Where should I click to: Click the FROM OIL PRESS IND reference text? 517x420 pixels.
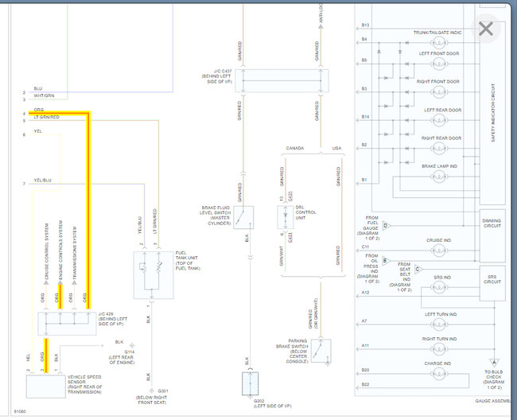(368, 268)
